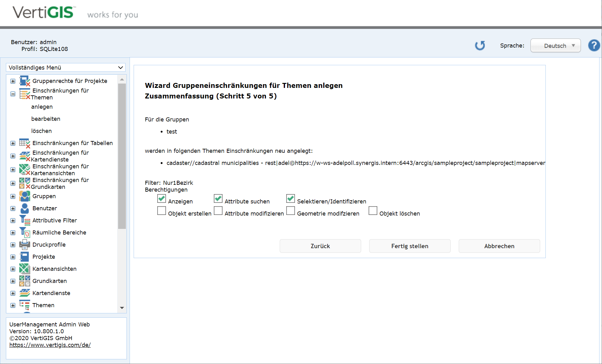Select the bearbeiten submenu entry
The height and width of the screenshot is (364, 602).
point(46,119)
